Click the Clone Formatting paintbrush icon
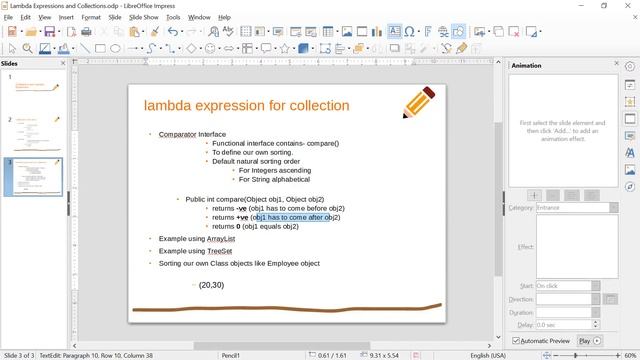640x360 pixels. (x=155, y=31)
